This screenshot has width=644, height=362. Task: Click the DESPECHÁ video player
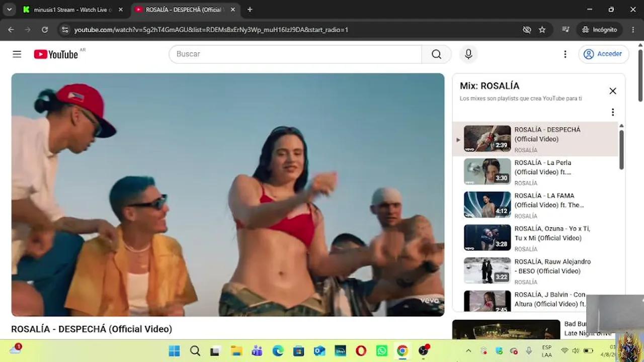point(228,195)
